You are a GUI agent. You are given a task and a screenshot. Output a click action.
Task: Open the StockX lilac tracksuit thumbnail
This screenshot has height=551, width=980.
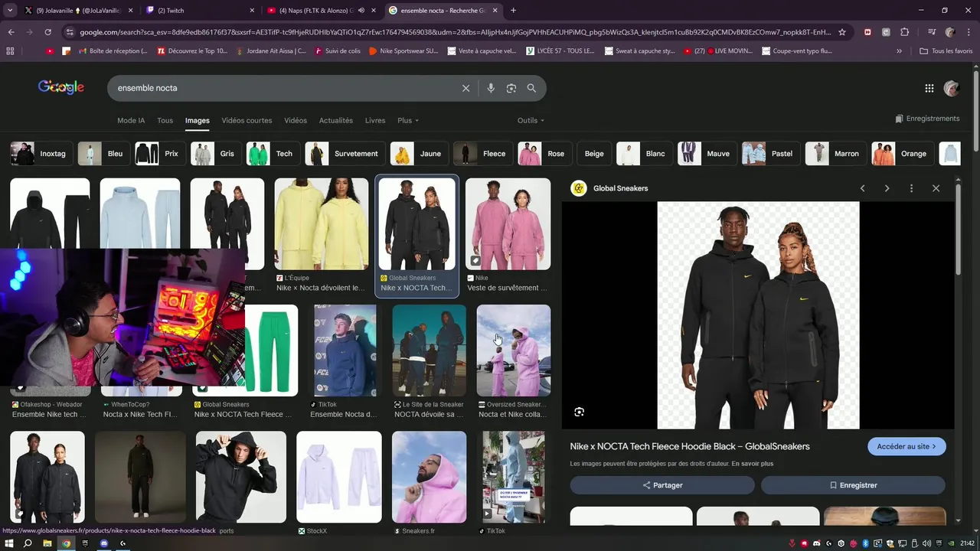pyautogui.click(x=339, y=477)
